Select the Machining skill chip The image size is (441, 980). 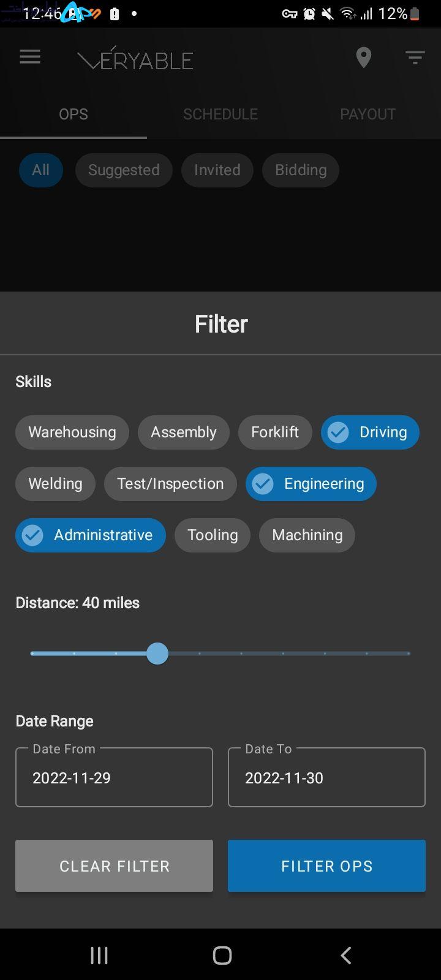307,535
